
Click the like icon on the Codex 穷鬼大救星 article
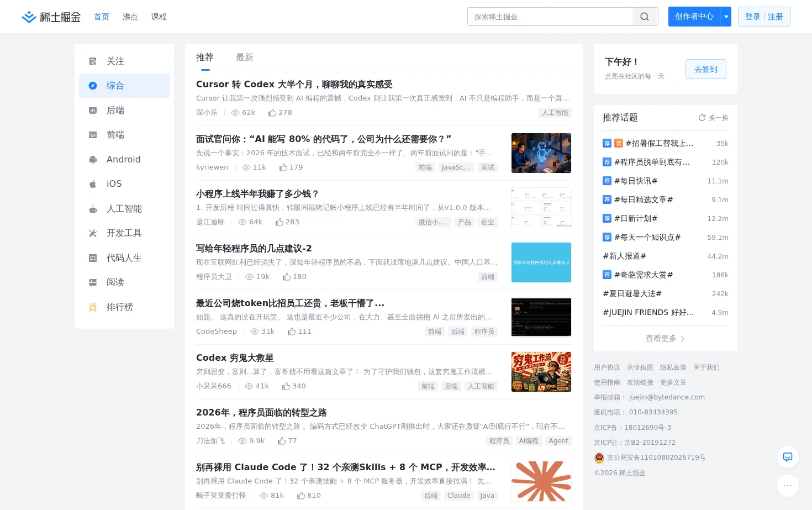(286, 386)
